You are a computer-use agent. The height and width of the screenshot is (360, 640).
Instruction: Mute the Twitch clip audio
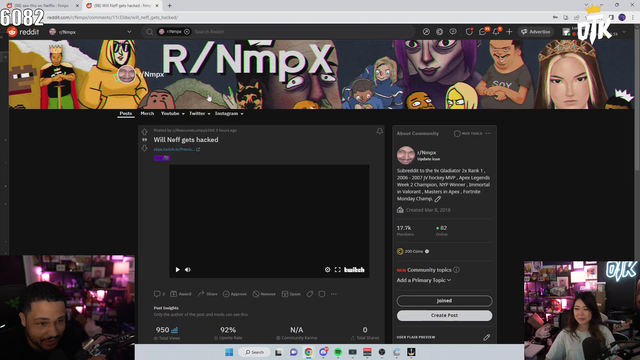pos(188,270)
